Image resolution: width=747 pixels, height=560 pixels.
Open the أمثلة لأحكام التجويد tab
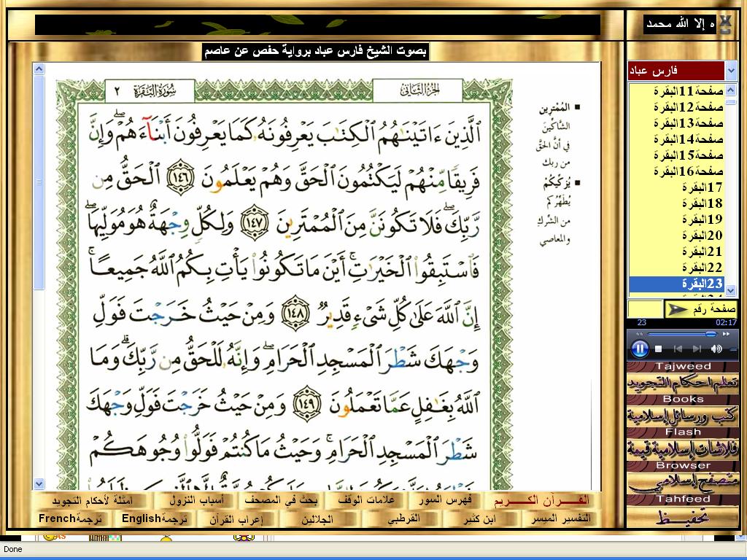coord(93,500)
